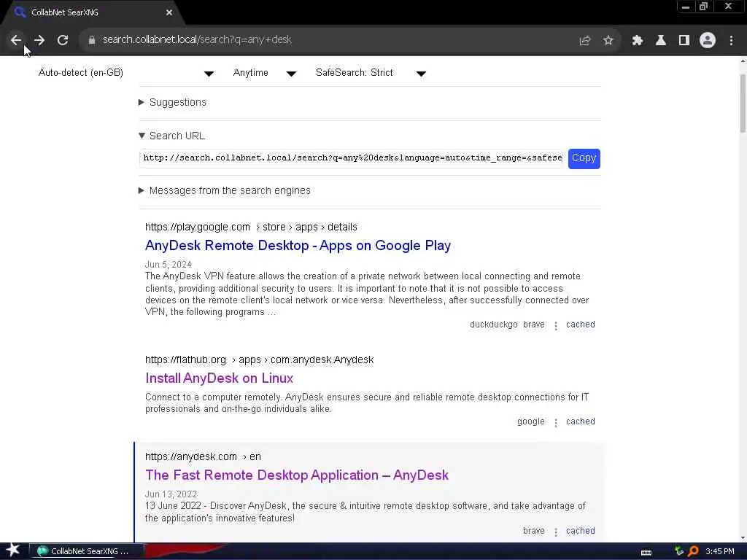Click the duckduckgo engine label

pyautogui.click(x=494, y=324)
